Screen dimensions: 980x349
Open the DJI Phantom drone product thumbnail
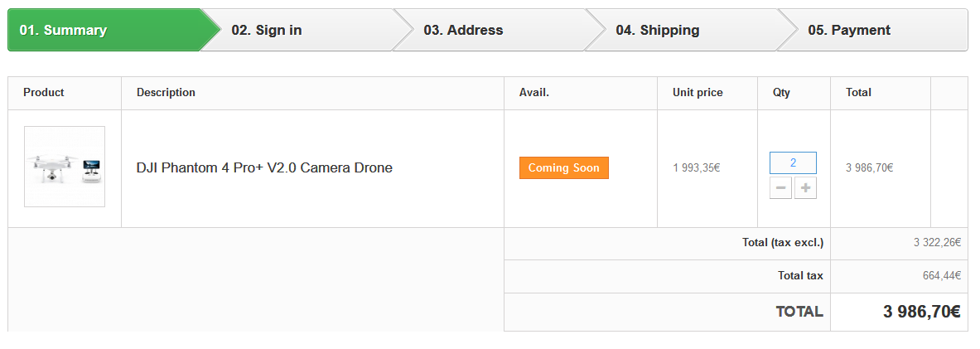pyautogui.click(x=65, y=167)
